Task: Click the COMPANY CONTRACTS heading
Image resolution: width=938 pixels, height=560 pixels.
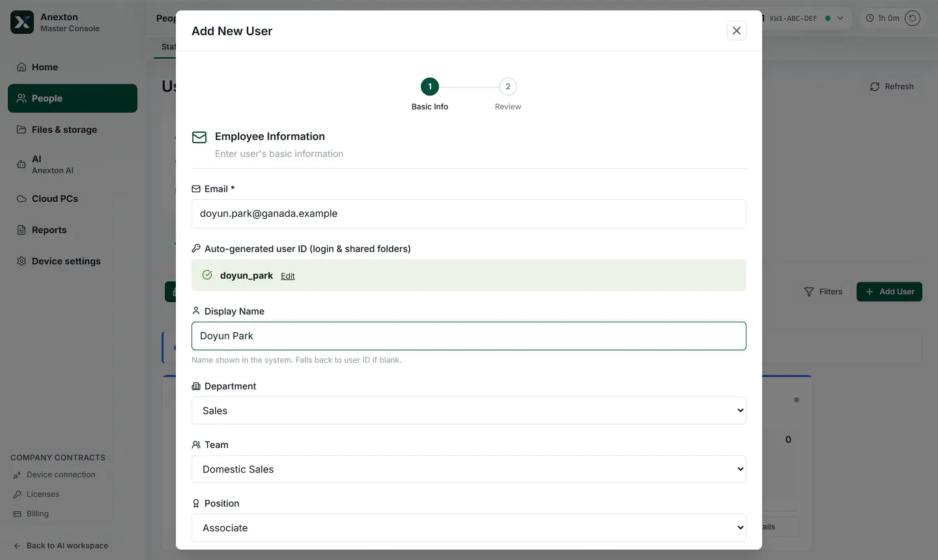Action: pos(58,458)
